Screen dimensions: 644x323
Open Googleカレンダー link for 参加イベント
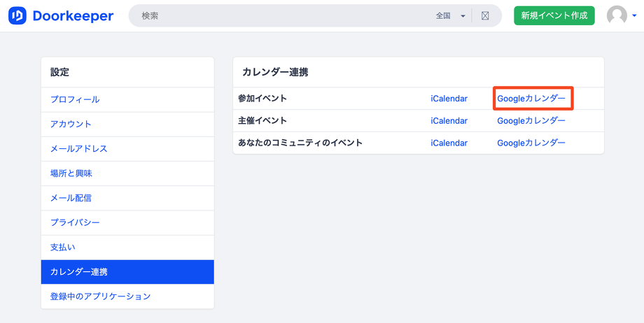[x=531, y=99]
